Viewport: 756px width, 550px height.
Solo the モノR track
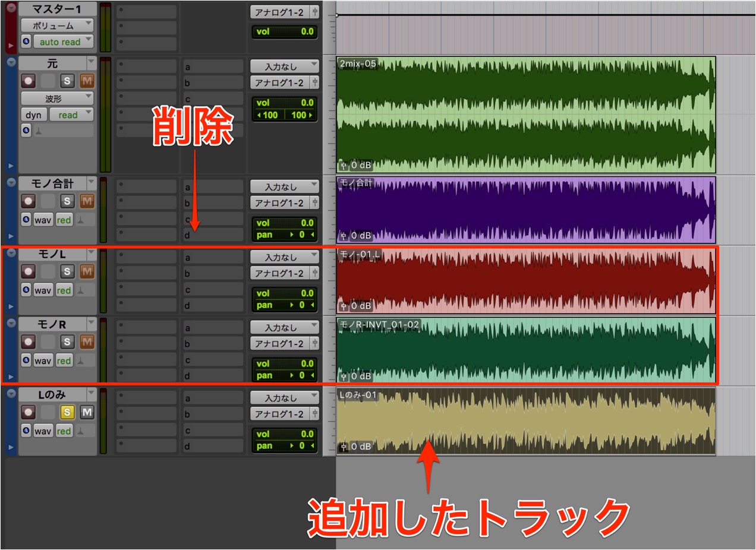[67, 342]
